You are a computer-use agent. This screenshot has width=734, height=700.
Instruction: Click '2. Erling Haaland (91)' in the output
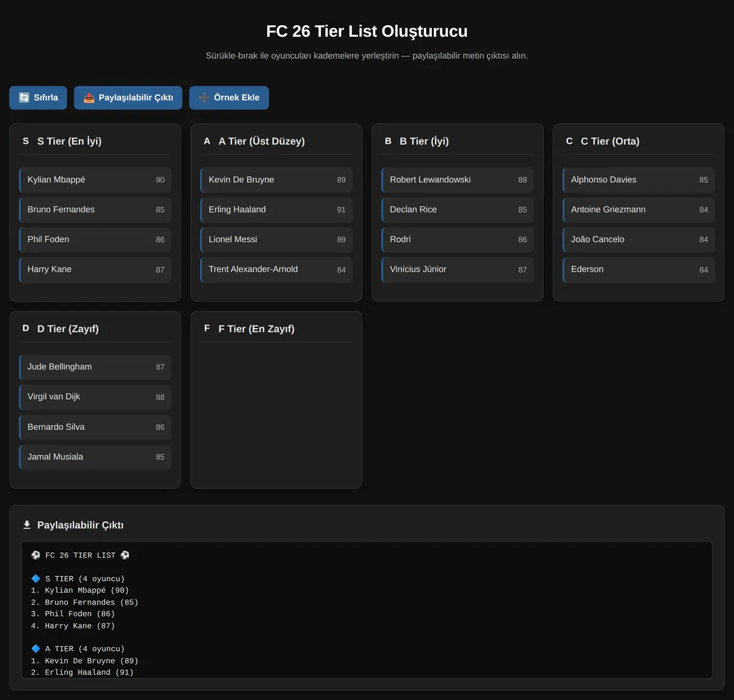[82, 672]
